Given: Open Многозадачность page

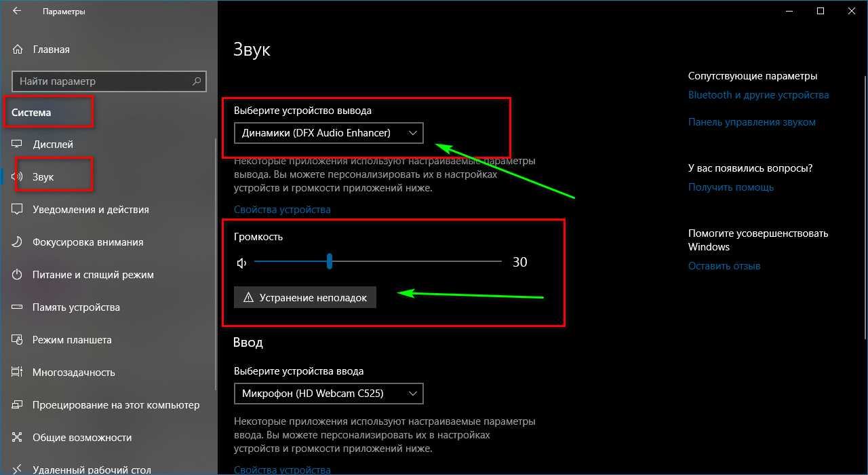Looking at the screenshot, I should point(74,373).
